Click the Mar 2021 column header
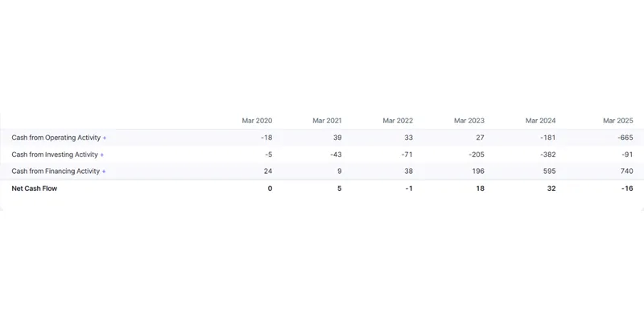Screen dimensions: 644x322 (x=327, y=121)
